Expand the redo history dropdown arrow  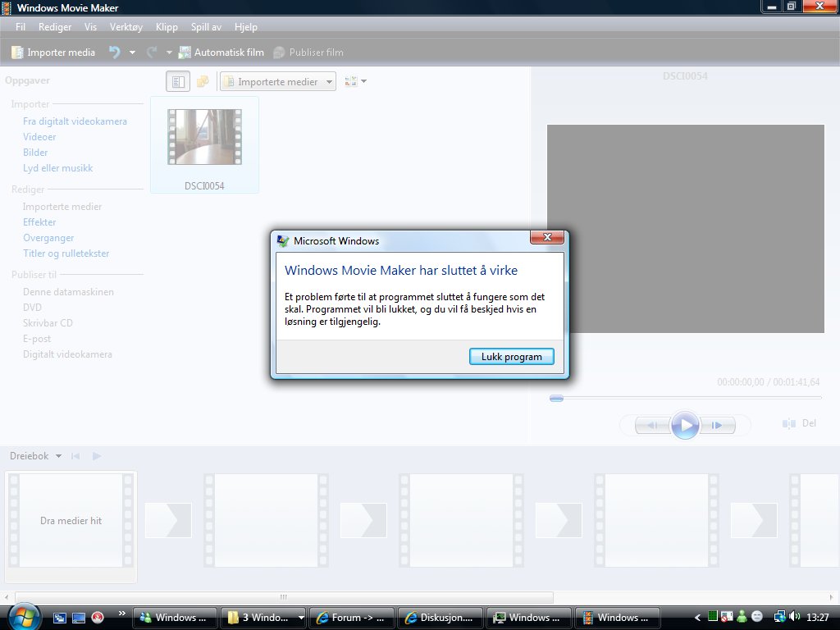pyautogui.click(x=169, y=52)
